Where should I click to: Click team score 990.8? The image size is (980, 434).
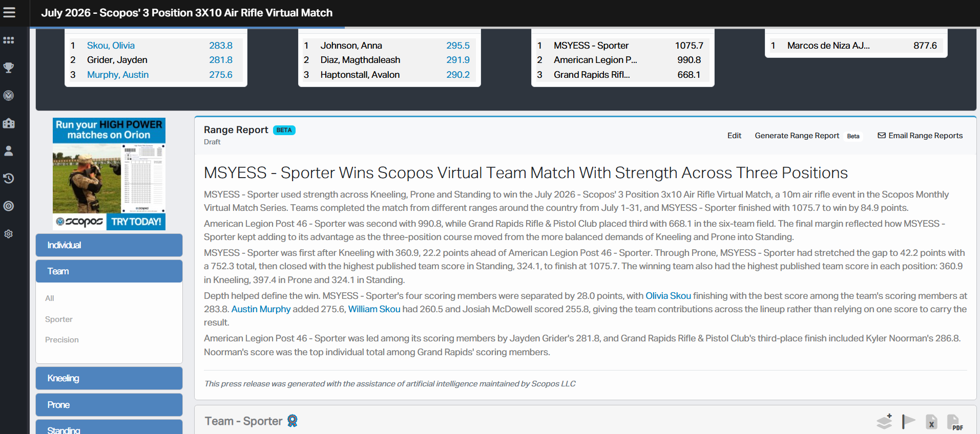click(689, 60)
